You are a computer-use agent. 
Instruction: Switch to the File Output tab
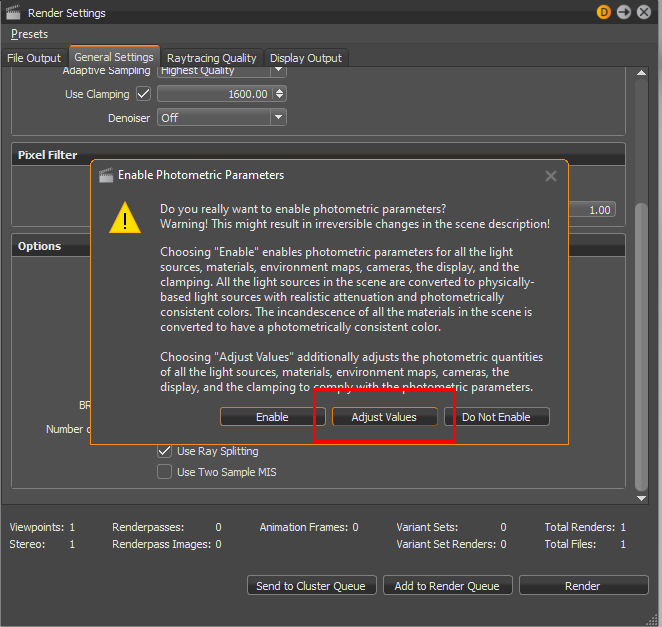click(34, 58)
